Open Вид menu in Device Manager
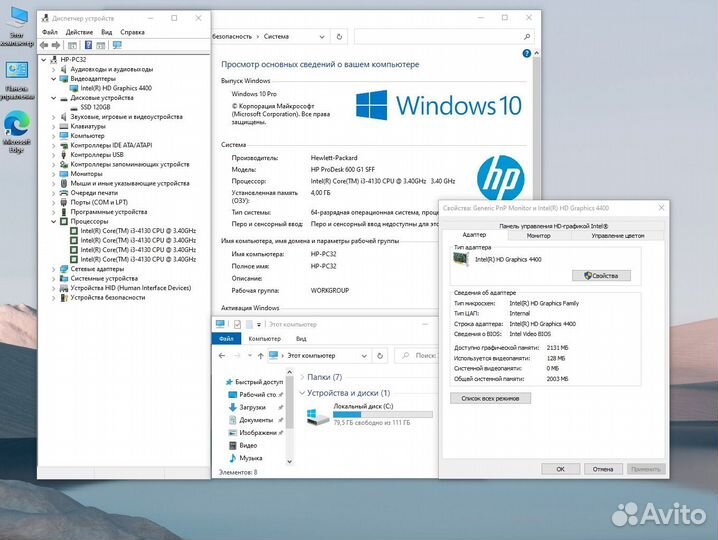Viewport: 718px width, 540px height. (x=107, y=32)
